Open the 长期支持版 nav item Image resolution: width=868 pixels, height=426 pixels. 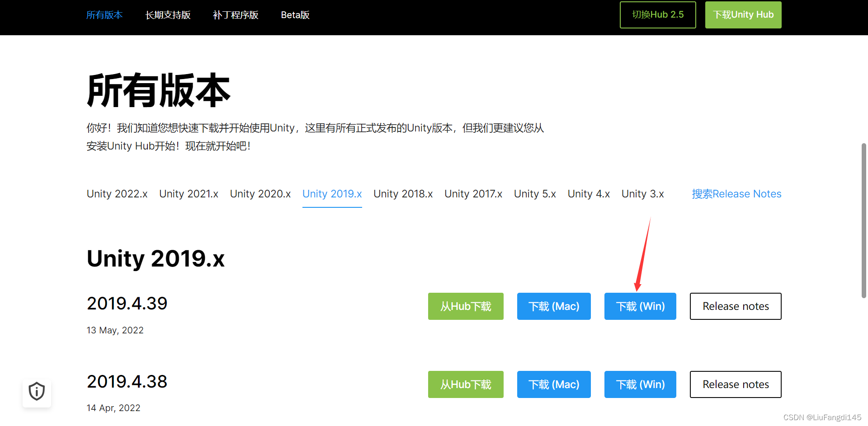point(168,15)
